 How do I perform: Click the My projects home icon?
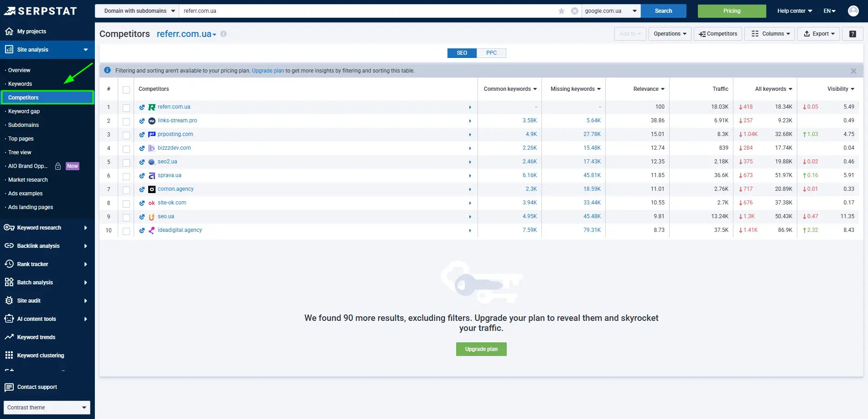9,31
